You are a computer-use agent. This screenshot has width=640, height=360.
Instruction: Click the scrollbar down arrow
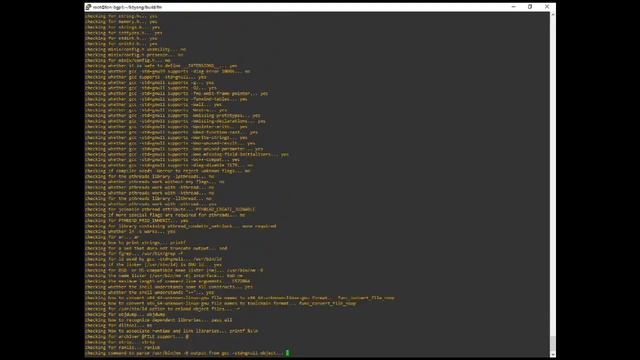pos(553,355)
